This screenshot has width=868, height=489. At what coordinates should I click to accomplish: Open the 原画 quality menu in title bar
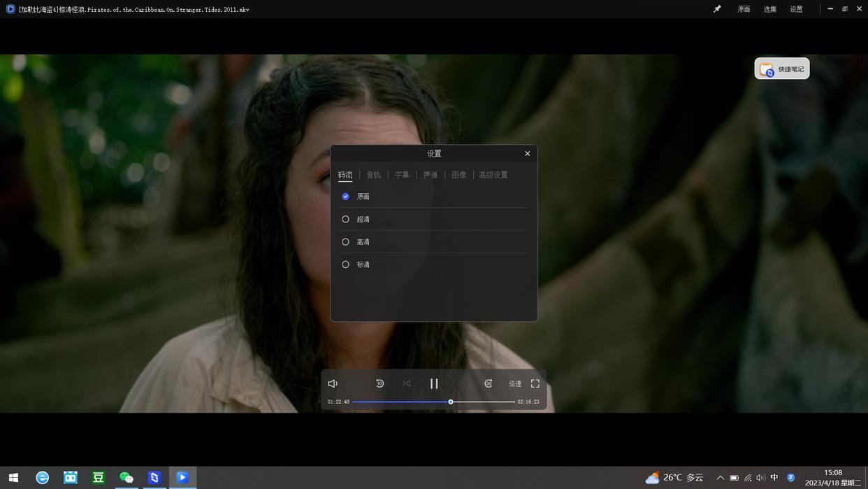click(x=744, y=9)
